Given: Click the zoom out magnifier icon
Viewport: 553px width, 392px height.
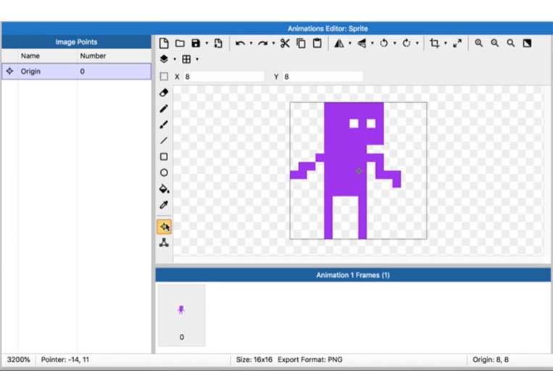Looking at the screenshot, I should (495, 43).
